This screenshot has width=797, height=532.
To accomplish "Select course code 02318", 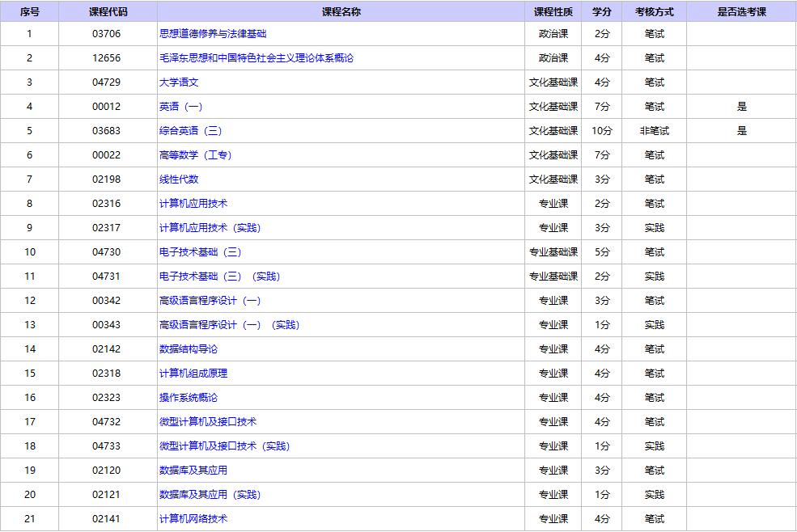I will click(107, 374).
